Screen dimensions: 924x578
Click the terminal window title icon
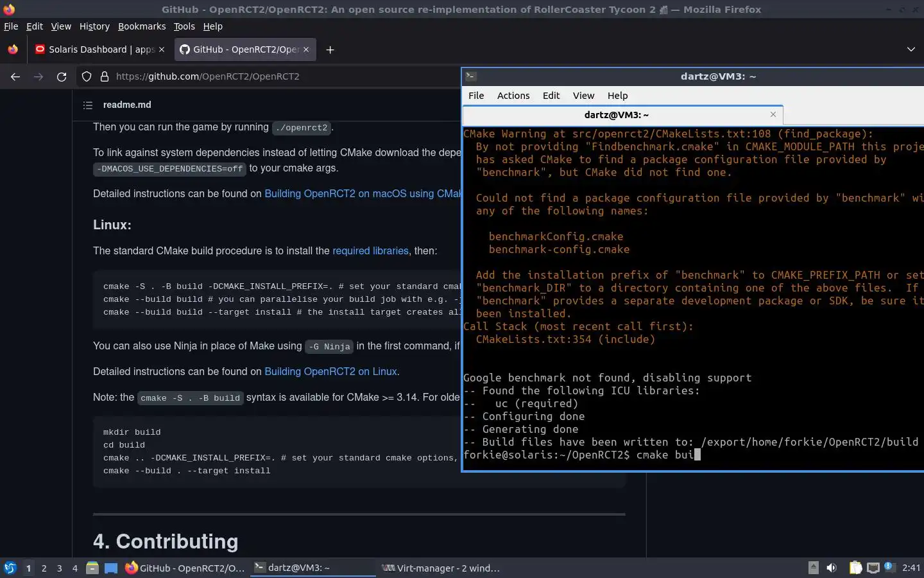(x=470, y=76)
